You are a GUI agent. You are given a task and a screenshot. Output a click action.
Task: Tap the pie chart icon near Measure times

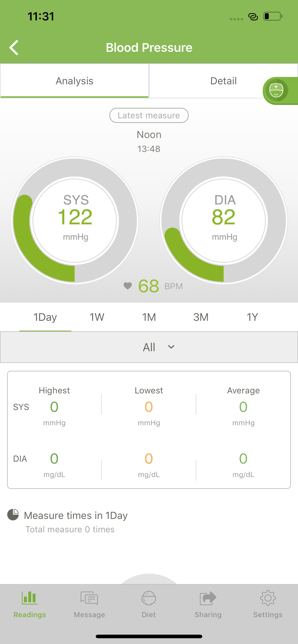pyautogui.click(x=13, y=514)
